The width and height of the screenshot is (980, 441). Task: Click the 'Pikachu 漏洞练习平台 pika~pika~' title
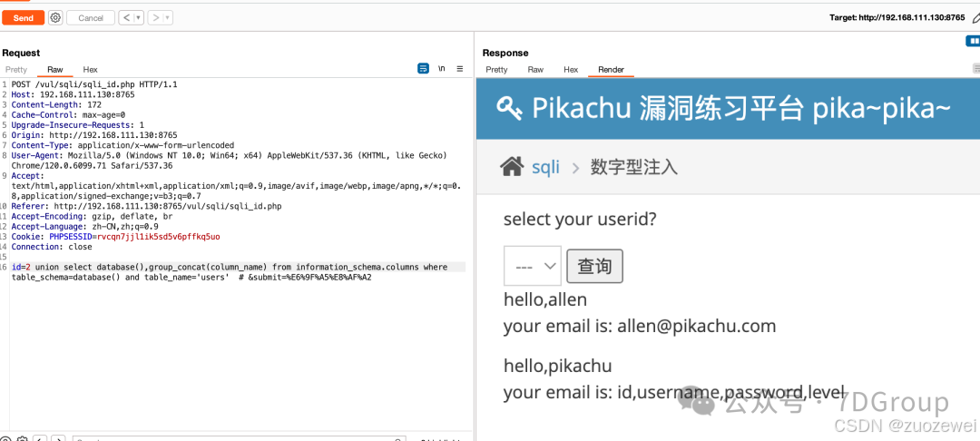(741, 109)
